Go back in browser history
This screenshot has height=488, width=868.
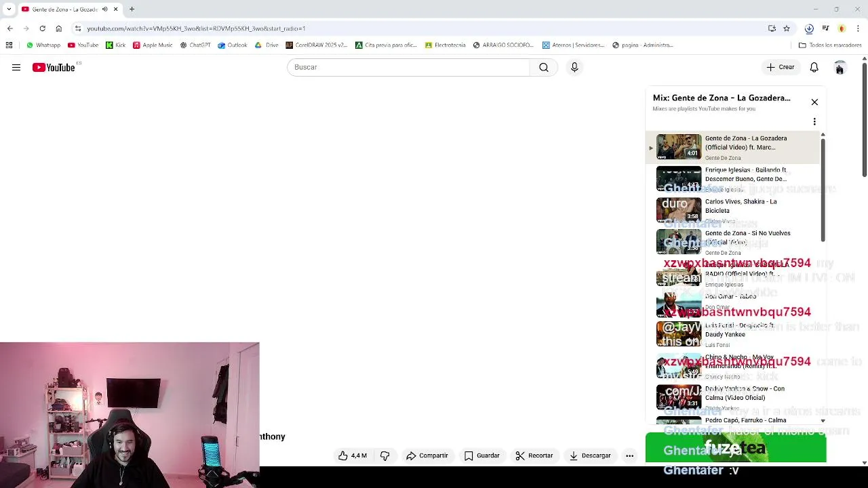9,28
